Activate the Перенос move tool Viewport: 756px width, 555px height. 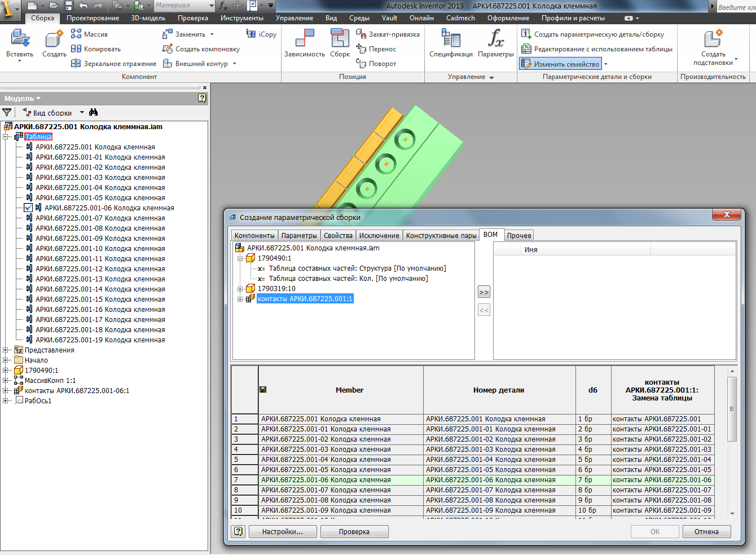[x=376, y=49]
